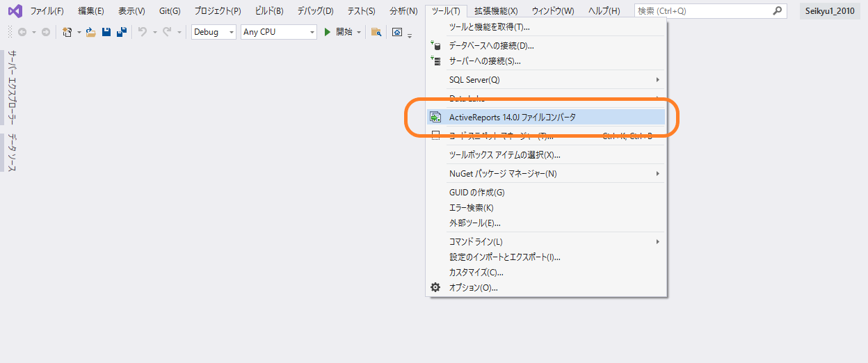Viewport: 868px width, 363px height.
Task: Click the ActiveReports file converter icon
Action: coord(435,118)
